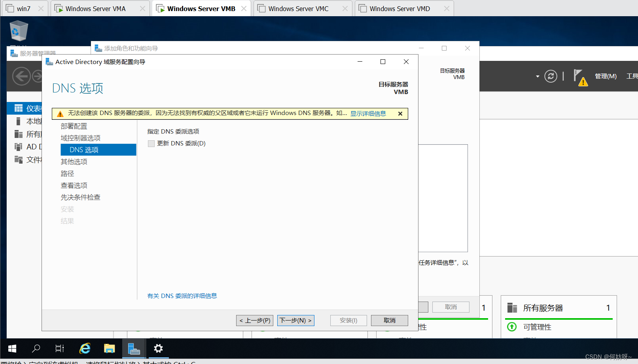Select AD DS icon in sidebar
Viewport: 638px width, 364px height.
[19, 147]
